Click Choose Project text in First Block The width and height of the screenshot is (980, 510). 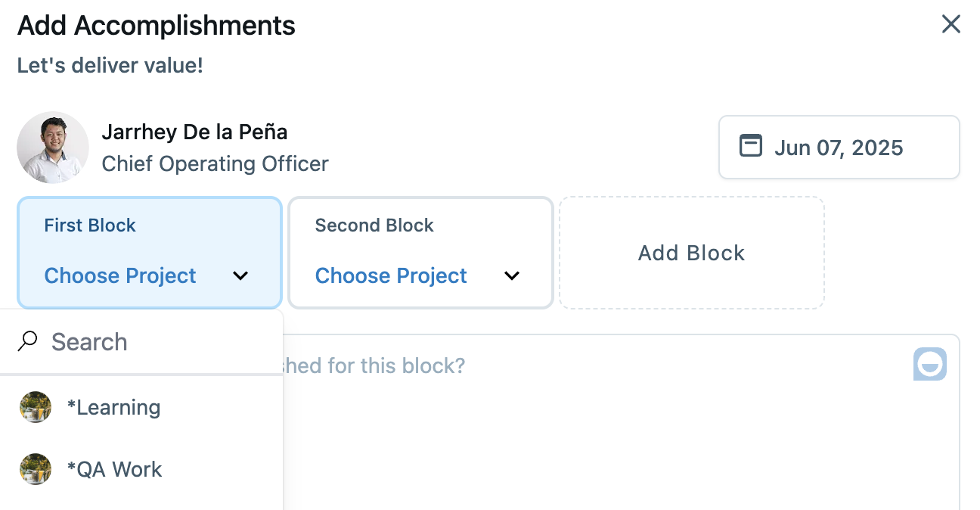click(x=120, y=276)
